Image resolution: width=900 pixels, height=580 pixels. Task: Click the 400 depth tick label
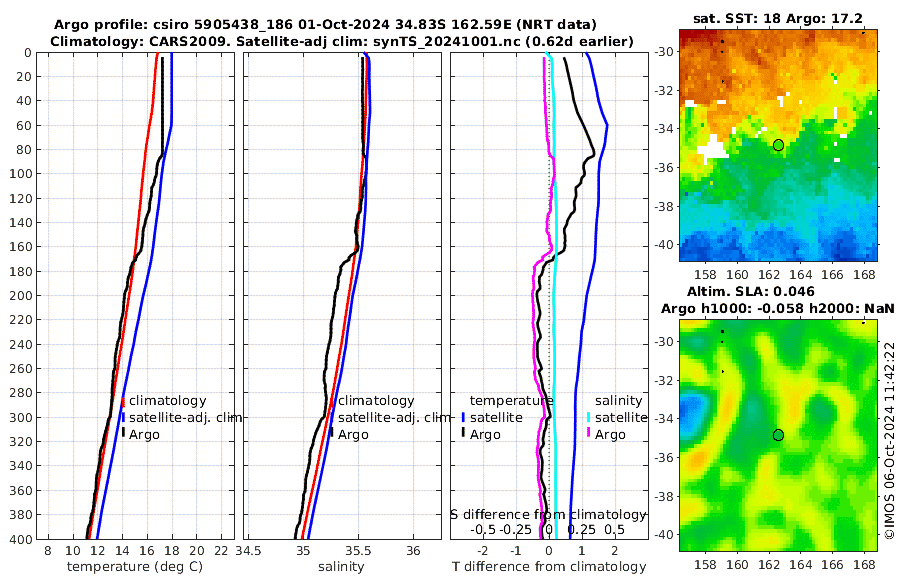[x=20, y=539]
